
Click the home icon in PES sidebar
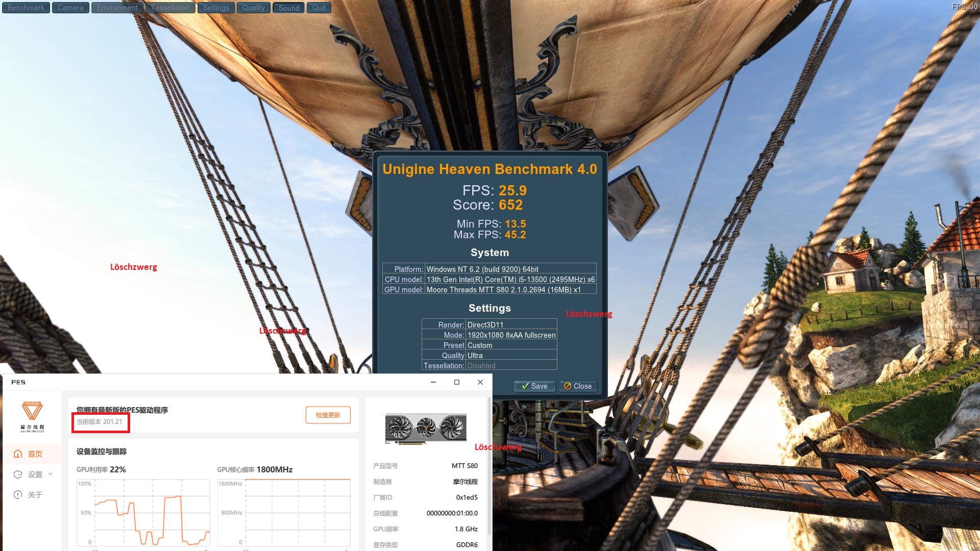click(x=18, y=454)
